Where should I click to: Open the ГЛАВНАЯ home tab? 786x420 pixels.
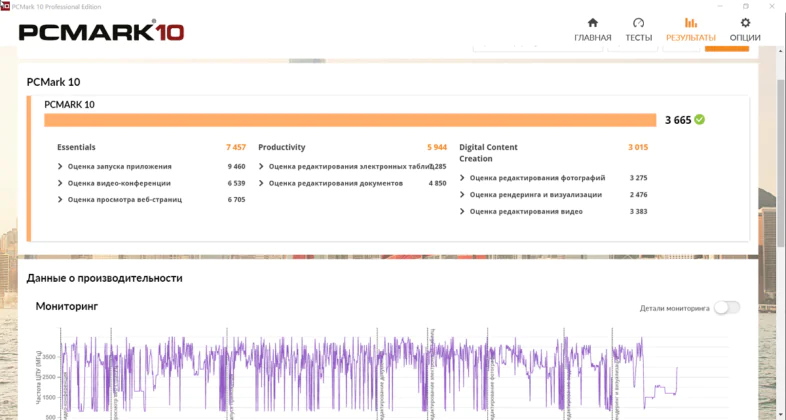click(x=593, y=30)
